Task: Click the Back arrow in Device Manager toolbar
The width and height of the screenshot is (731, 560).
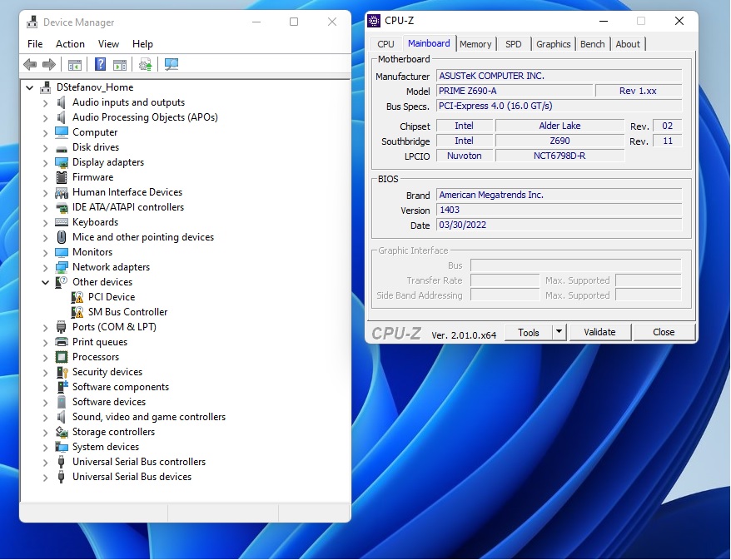Action: coord(30,64)
